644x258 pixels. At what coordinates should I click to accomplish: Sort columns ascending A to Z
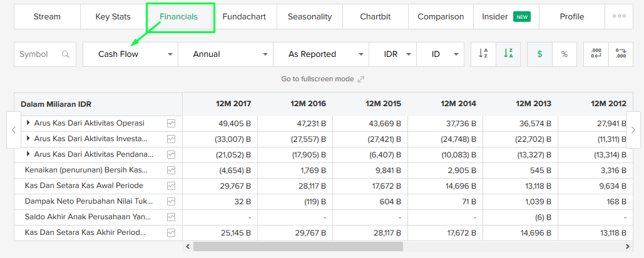(483, 54)
